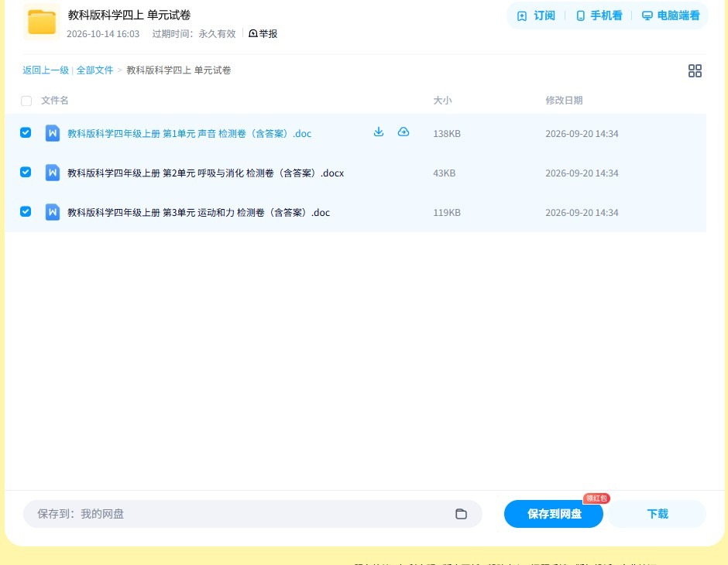Switch to grid view layout icon
Image resolution: width=728 pixels, height=565 pixels.
pos(695,70)
